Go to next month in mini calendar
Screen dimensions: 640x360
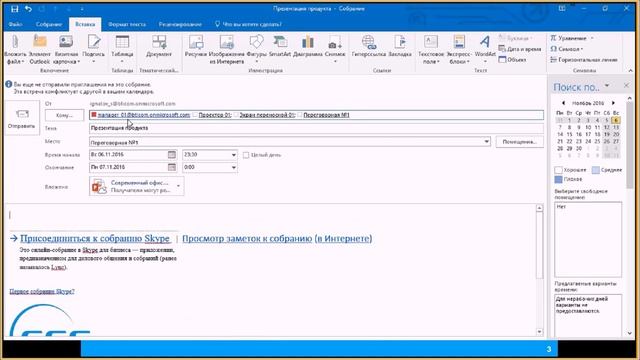coord(613,103)
